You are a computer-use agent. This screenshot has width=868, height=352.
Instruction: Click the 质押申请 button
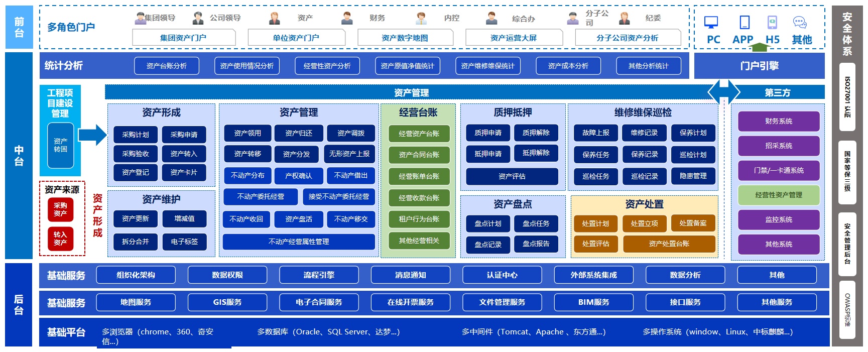pyautogui.click(x=488, y=133)
